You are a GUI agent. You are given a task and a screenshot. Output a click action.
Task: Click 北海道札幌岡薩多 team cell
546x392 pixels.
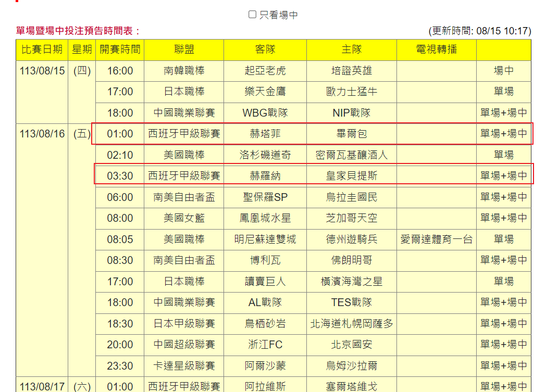[x=352, y=324]
